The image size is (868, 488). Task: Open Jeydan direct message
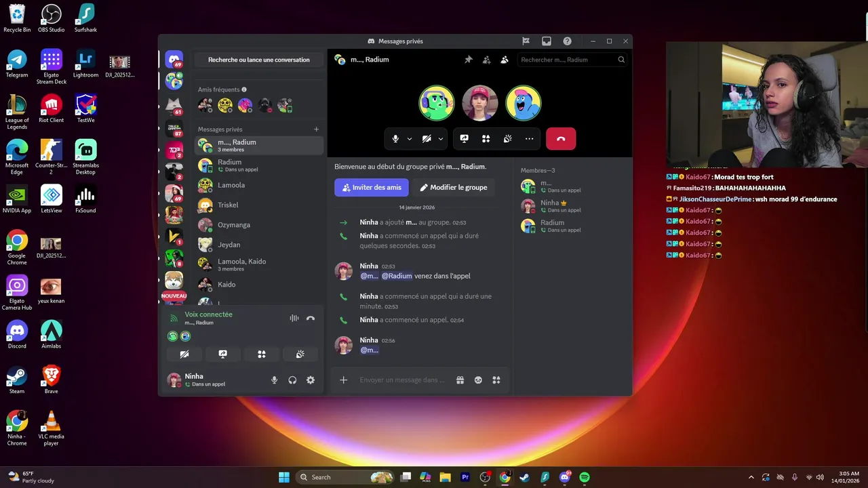(x=259, y=245)
